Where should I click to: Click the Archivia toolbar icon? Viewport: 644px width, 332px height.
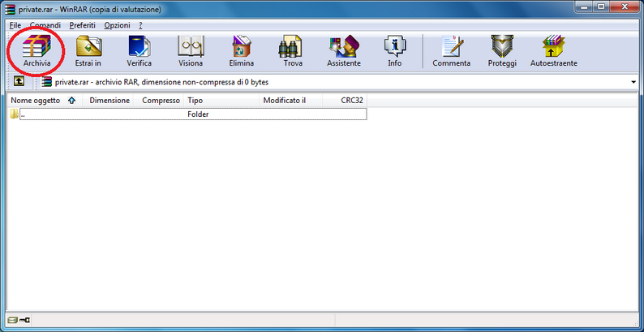pyautogui.click(x=36, y=51)
